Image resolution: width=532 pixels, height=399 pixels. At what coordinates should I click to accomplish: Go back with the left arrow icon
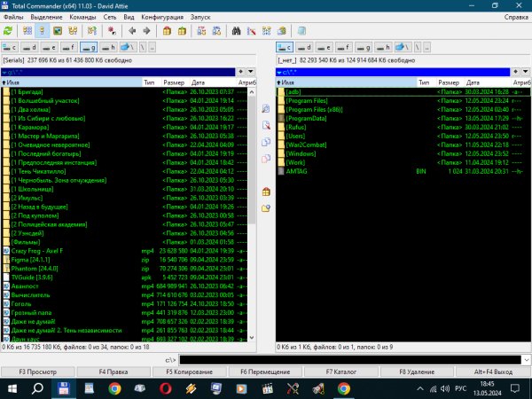coord(132,31)
